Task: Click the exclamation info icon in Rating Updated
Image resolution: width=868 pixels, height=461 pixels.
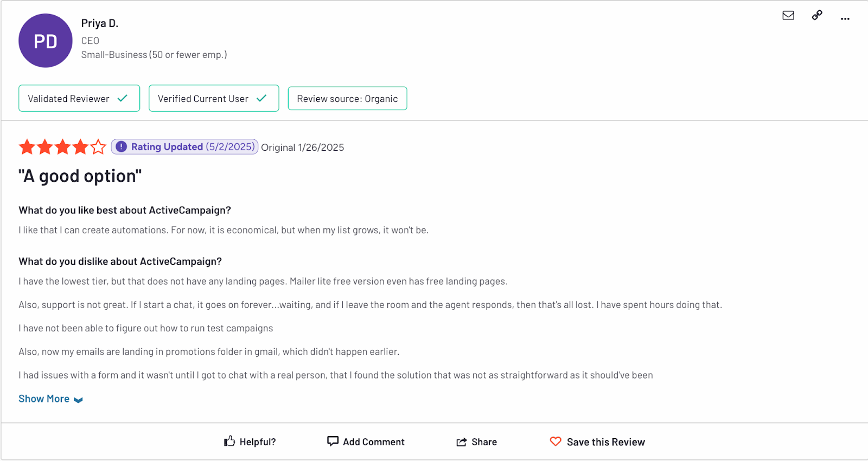Action: click(122, 147)
